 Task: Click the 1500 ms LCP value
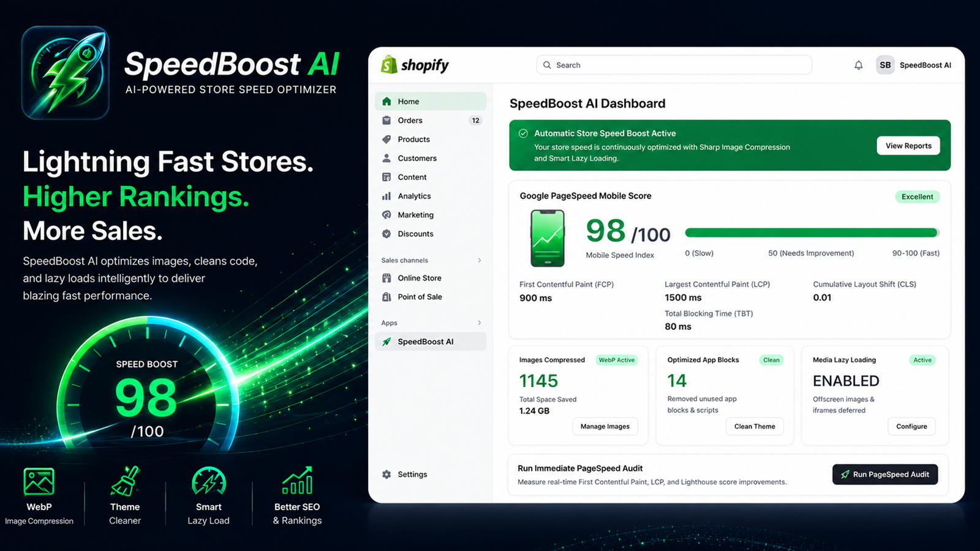(683, 298)
